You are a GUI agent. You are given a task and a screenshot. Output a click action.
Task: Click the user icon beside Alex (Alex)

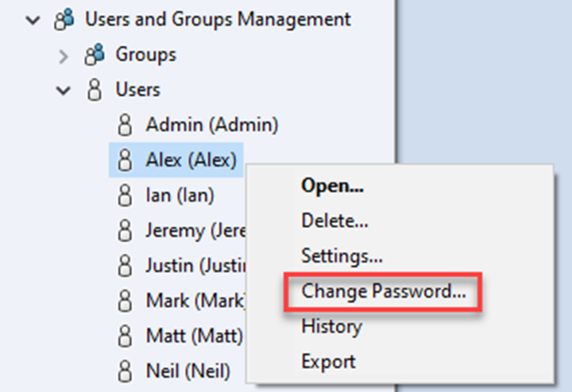pos(124,160)
